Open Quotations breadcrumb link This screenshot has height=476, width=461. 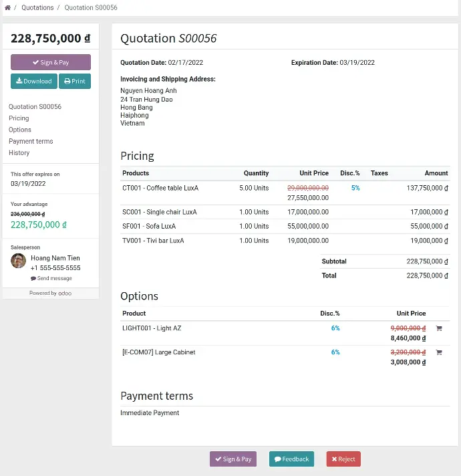(x=37, y=7)
